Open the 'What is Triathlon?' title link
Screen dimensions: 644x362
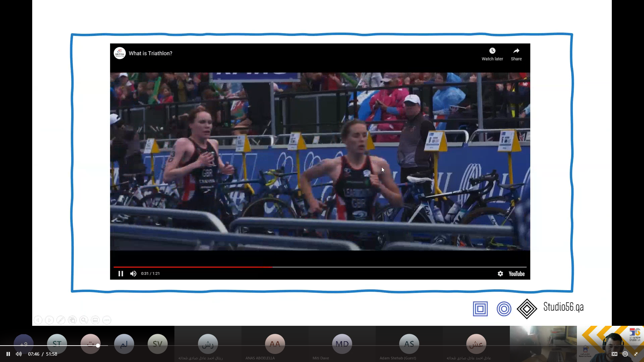(x=150, y=53)
